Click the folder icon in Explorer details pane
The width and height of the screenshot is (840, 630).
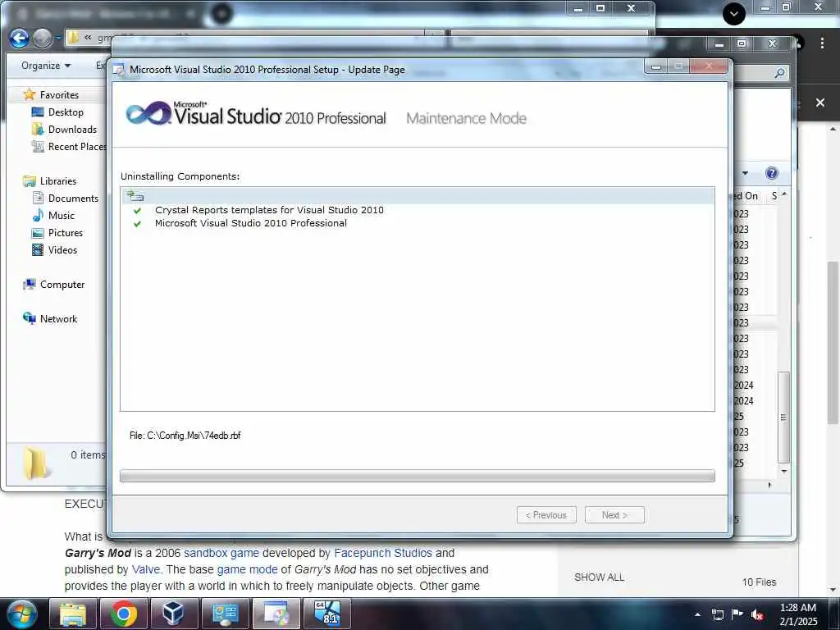coord(35,463)
